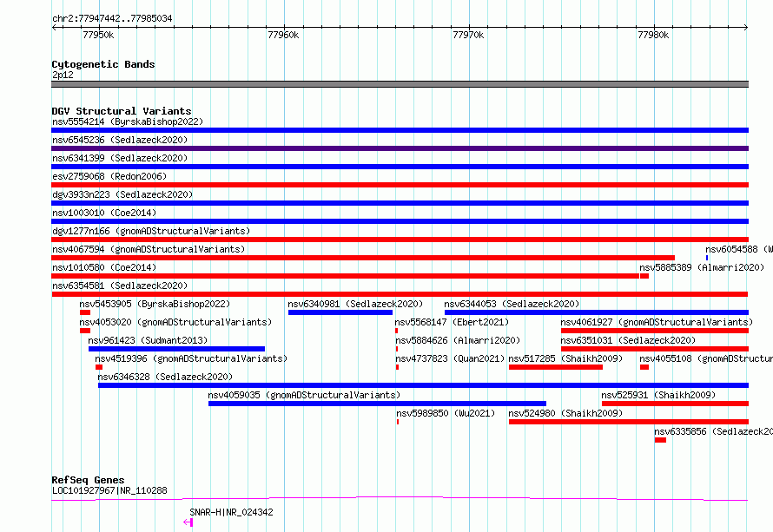773x532 pixels.
Task: Click the nsv961423 (Sudmant2013) blue bar
Action: [x=176, y=349]
